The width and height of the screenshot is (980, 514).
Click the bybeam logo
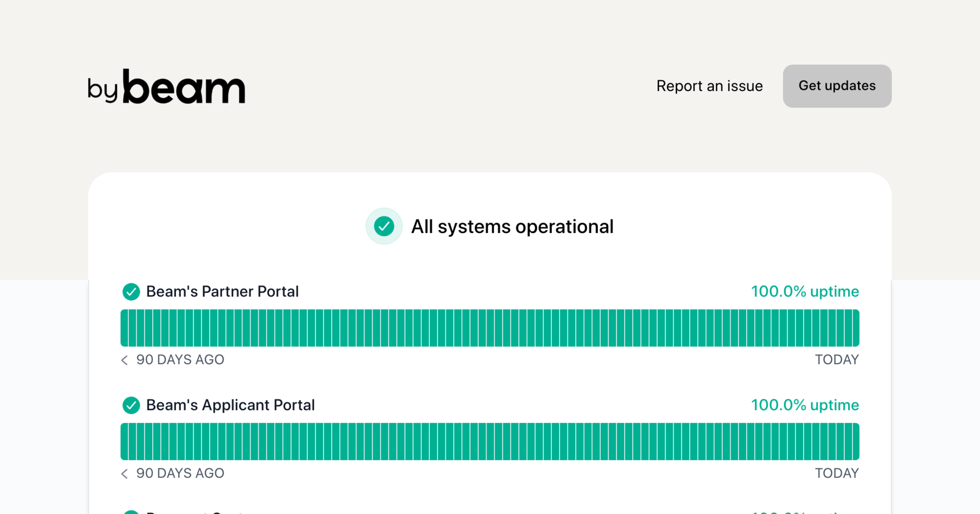[x=165, y=86]
